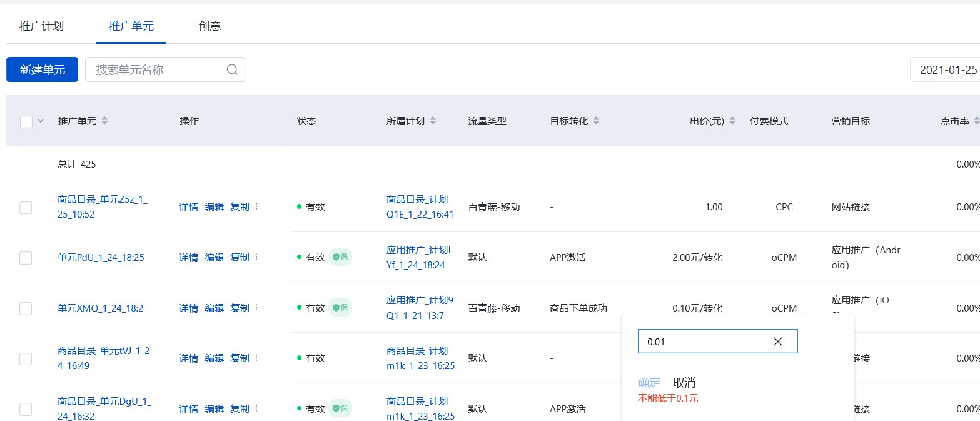Screen dimensions: 980x421
Task: Open the three-dot menu for 单元PdU_1_24_18:25
Action: click(x=258, y=257)
